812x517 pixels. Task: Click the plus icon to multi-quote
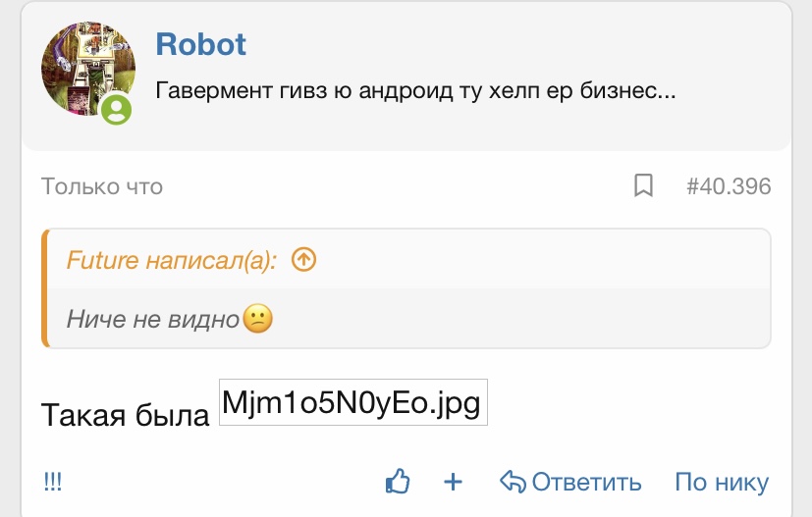coord(453,482)
